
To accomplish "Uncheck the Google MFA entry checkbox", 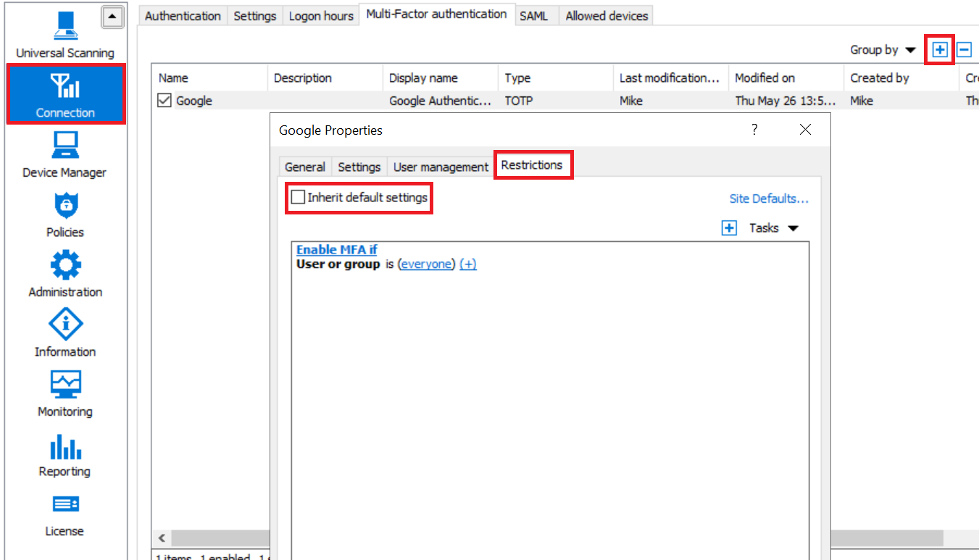I will tap(164, 101).
